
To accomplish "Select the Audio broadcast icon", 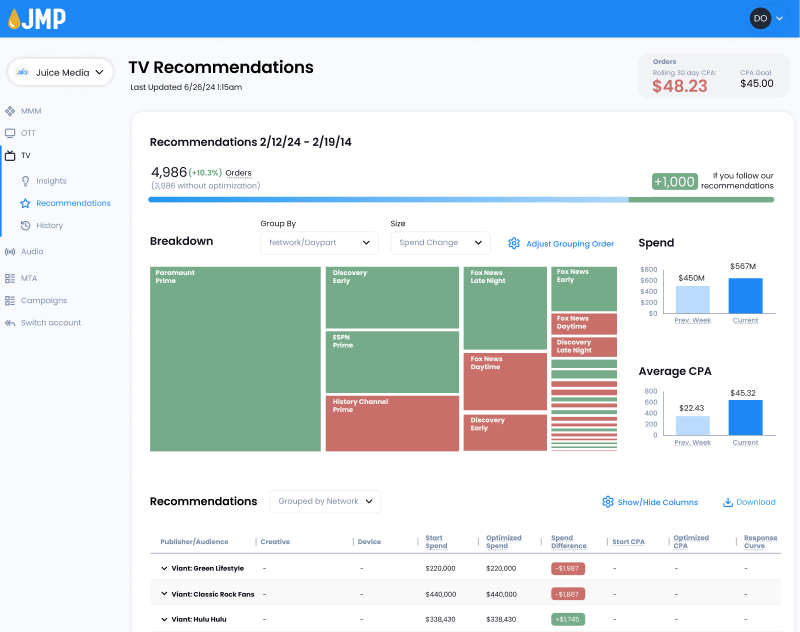I will pyautogui.click(x=10, y=252).
